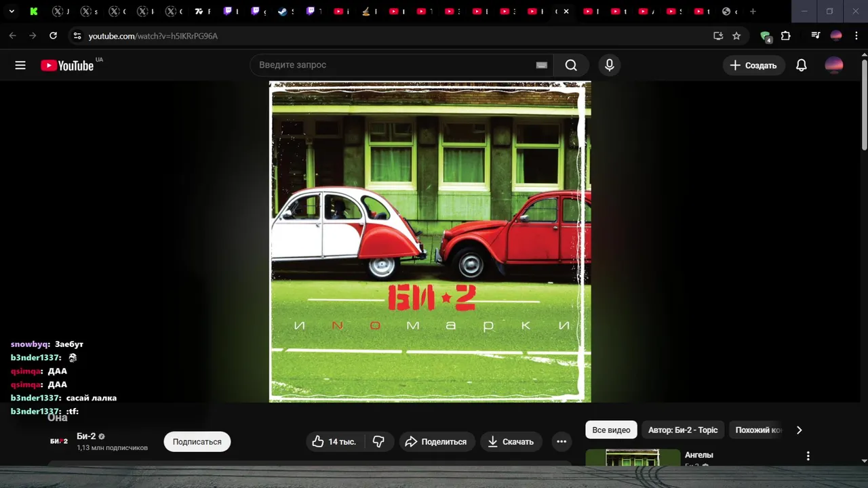
Task: Download with the Скачать button
Action: pyautogui.click(x=511, y=441)
